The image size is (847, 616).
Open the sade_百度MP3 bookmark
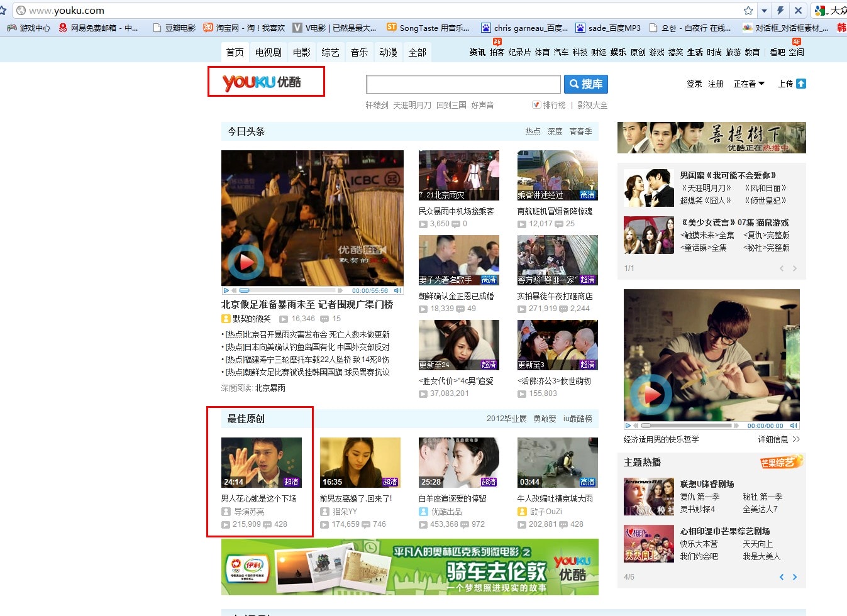coord(608,28)
